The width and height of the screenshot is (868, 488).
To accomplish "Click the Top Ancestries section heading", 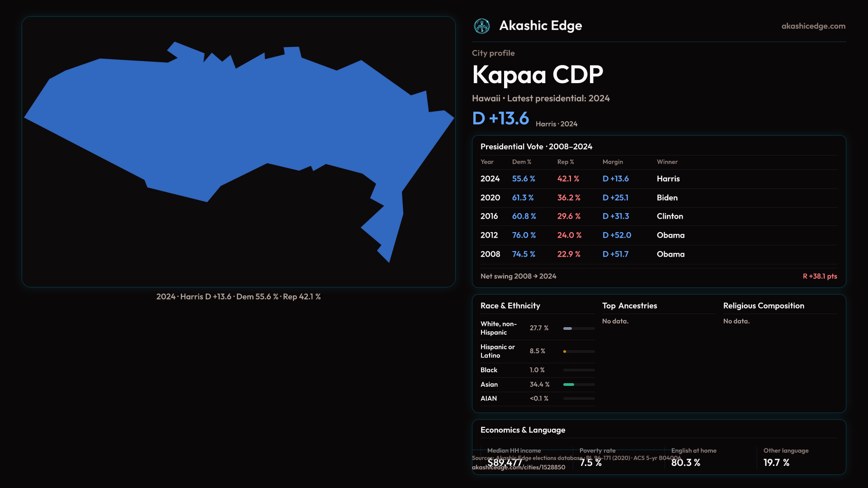I will pyautogui.click(x=629, y=306).
